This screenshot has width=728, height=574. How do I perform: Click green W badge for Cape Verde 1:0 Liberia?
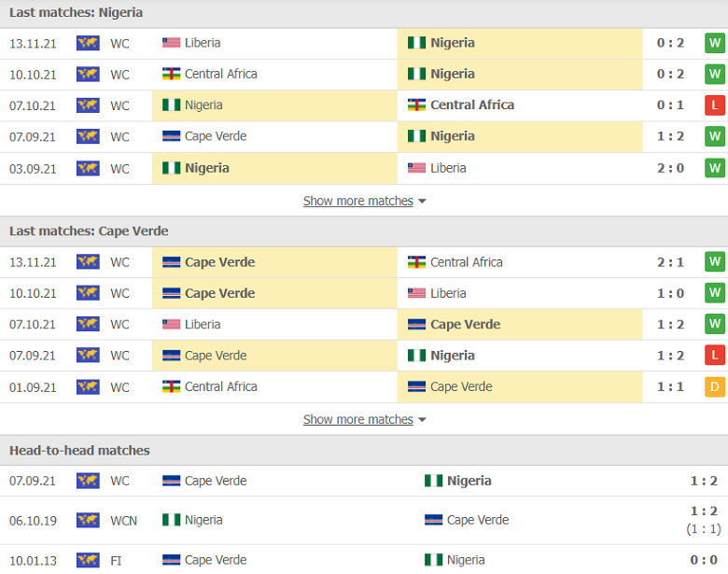point(714,293)
